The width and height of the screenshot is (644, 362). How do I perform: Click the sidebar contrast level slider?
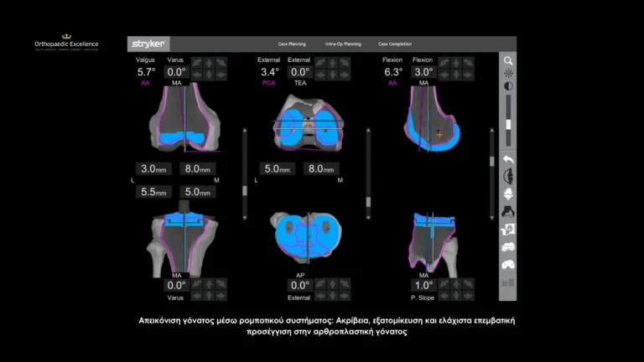tap(508, 121)
